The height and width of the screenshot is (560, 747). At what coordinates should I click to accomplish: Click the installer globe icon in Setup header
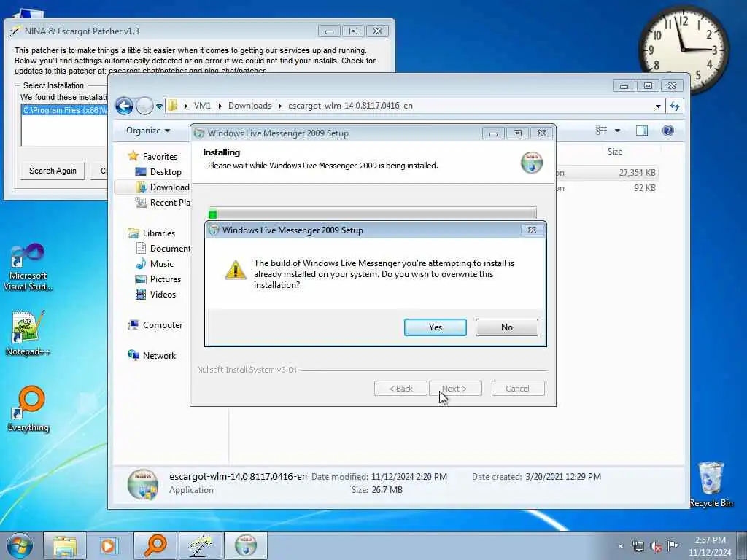point(532,163)
